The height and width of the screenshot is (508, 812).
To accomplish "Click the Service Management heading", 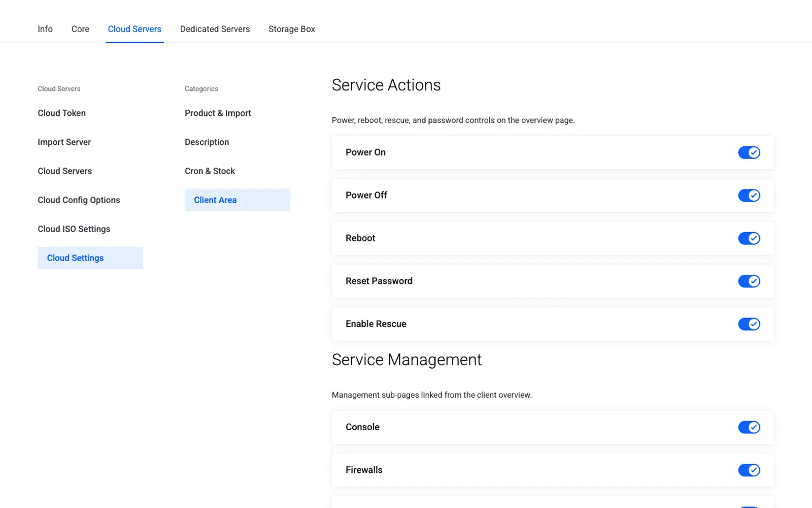I will point(407,360).
